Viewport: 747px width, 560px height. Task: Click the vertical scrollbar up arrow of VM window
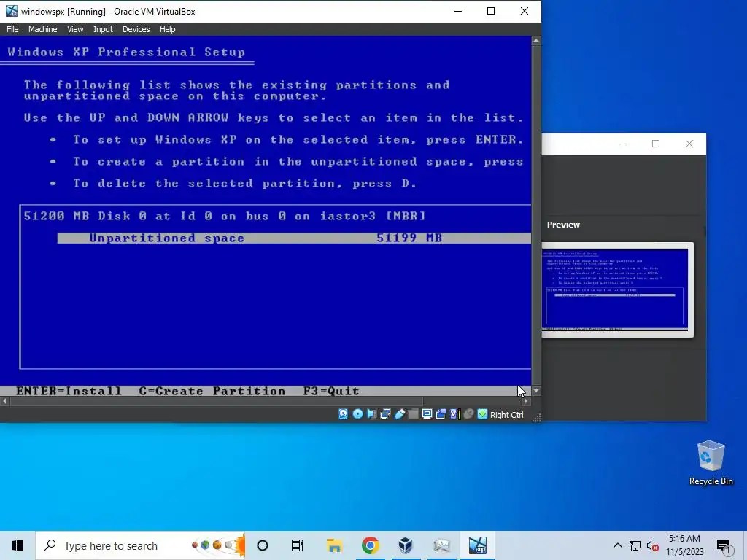click(x=536, y=41)
